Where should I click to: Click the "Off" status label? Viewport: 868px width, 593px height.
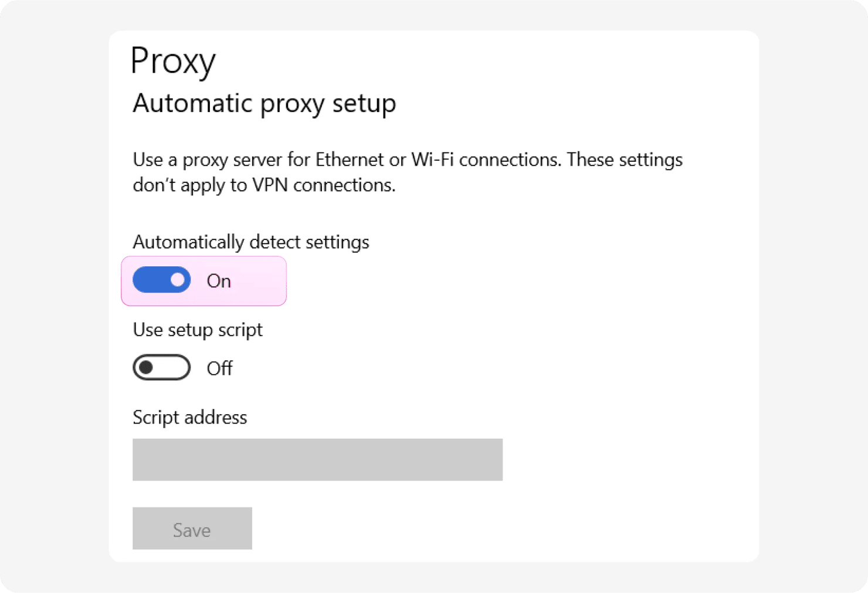pos(220,369)
